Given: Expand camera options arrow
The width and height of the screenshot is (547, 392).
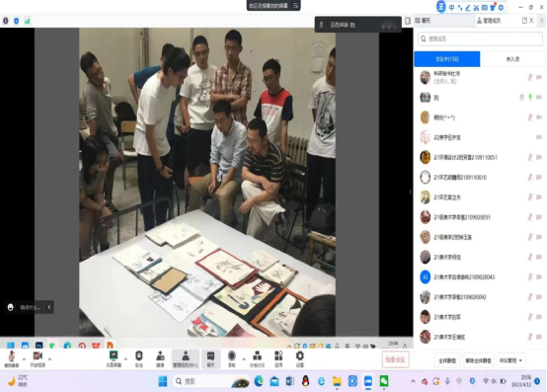Looking at the screenshot, I should tap(50, 358).
